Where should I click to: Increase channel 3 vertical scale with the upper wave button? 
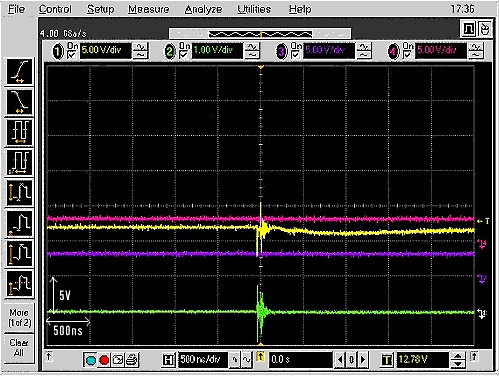pos(364,47)
